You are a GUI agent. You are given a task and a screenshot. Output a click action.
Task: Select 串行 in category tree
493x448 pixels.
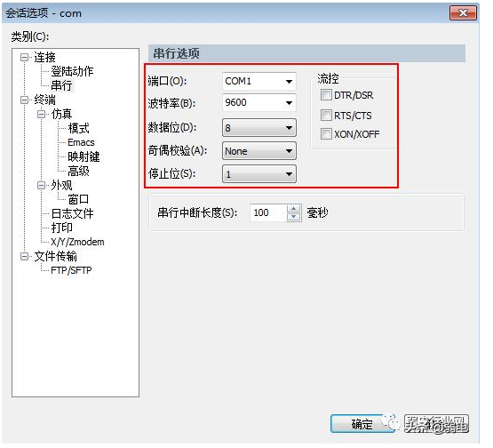coord(61,85)
